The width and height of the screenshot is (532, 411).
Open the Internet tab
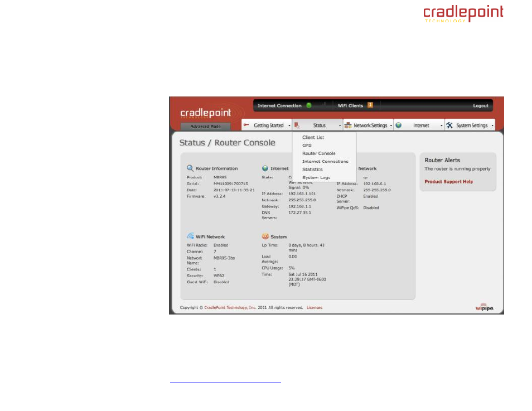click(x=419, y=125)
